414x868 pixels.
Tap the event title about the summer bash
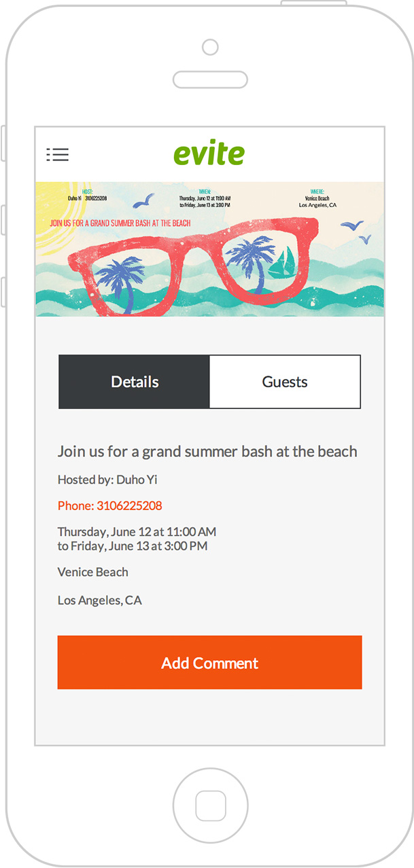[x=207, y=452]
